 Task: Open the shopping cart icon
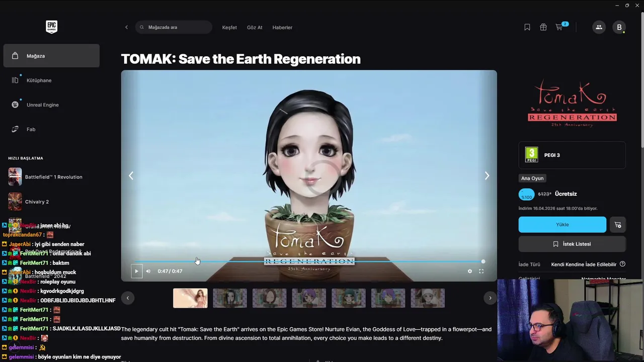click(559, 27)
